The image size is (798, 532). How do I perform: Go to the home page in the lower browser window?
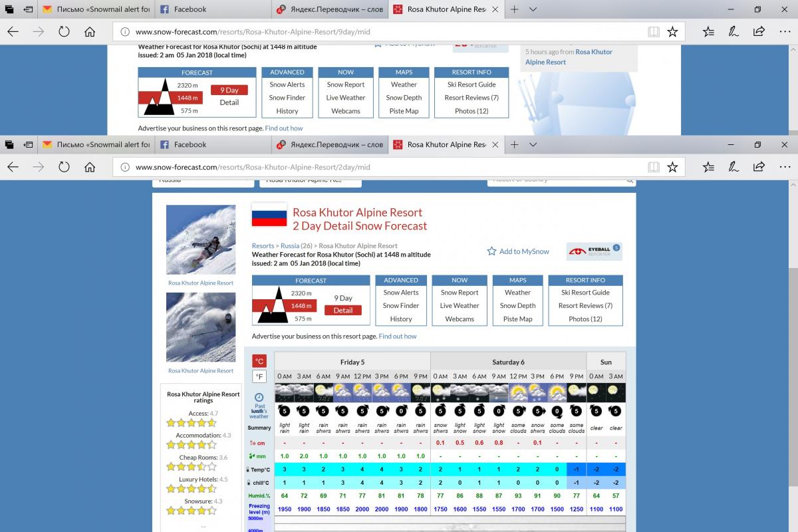coord(90,166)
